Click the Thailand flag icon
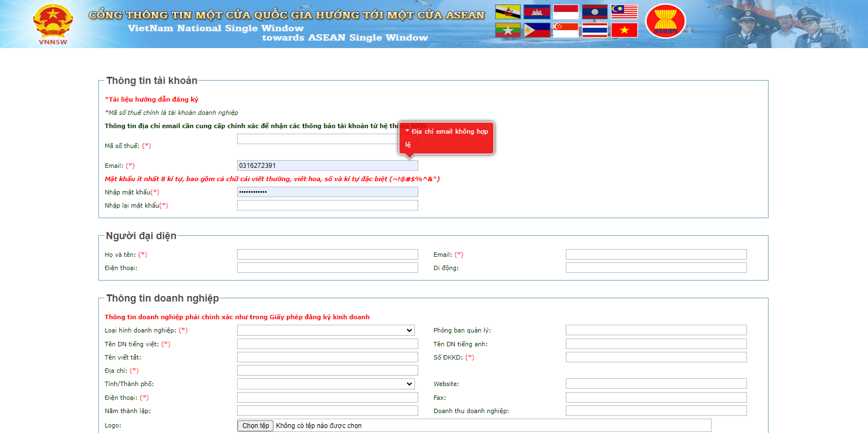Screen dimensions: 868x433 coord(595,30)
